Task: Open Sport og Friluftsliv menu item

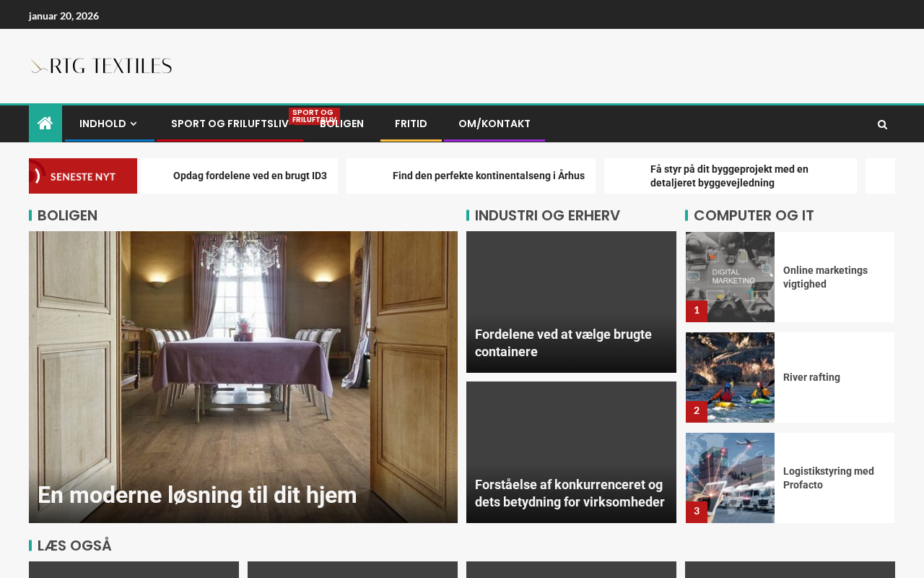Action: [230, 124]
